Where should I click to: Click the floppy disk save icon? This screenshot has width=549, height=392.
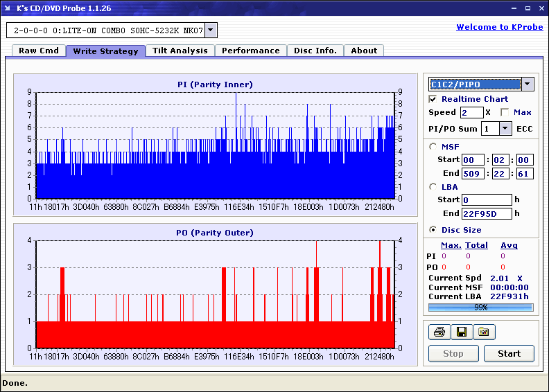click(461, 332)
